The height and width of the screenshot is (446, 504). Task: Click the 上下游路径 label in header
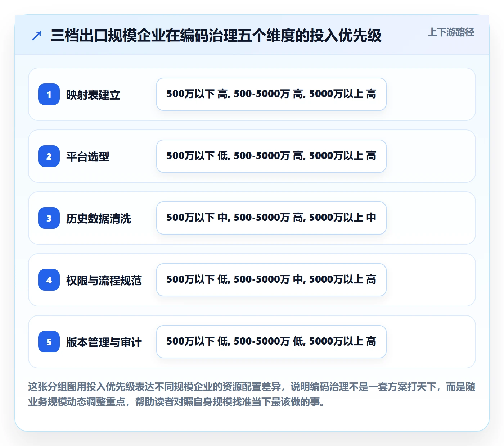(451, 32)
